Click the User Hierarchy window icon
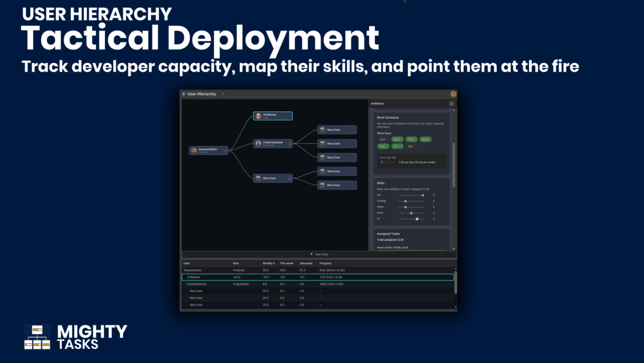The height and width of the screenshot is (363, 644). (x=184, y=94)
